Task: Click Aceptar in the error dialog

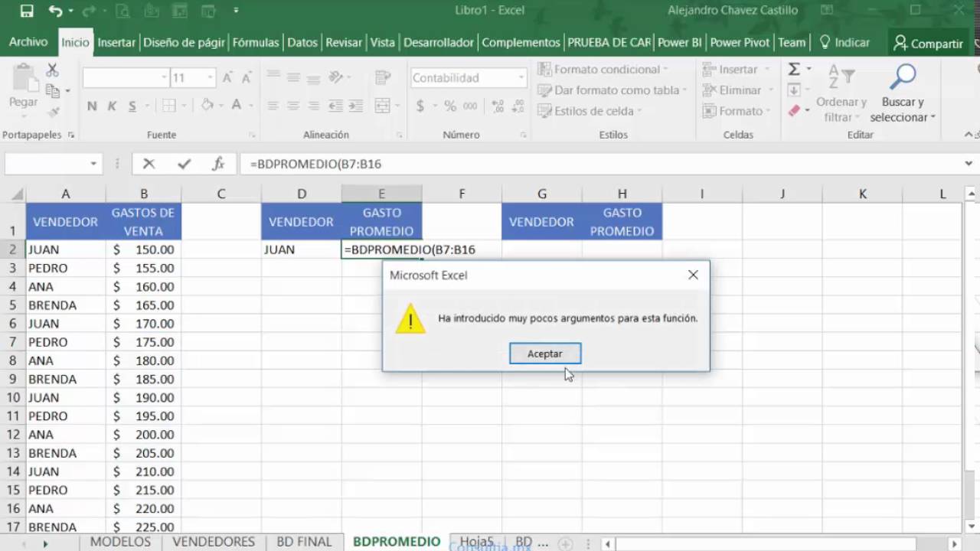Action: coord(545,354)
